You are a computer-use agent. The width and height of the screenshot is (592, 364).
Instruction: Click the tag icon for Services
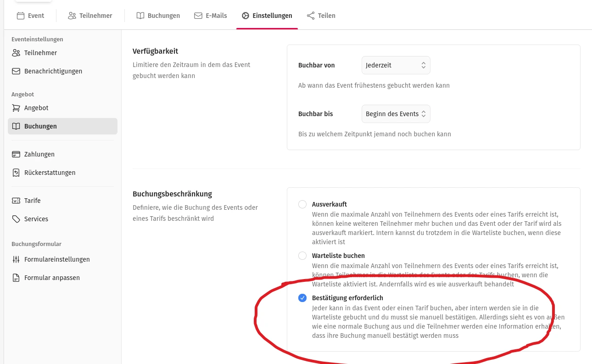pyautogui.click(x=16, y=219)
